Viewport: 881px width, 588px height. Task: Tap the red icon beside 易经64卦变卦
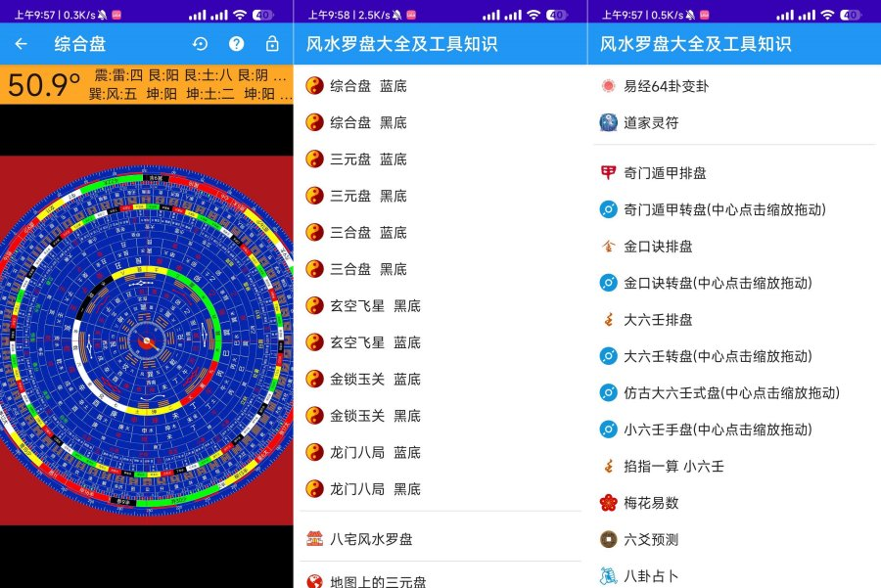(608, 86)
